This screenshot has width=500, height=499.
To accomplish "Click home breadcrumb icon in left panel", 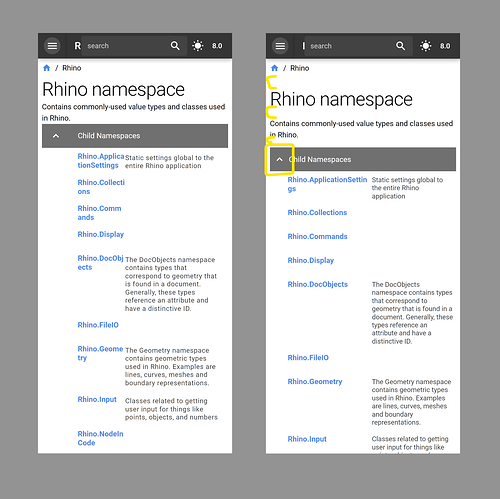I will pos(47,68).
